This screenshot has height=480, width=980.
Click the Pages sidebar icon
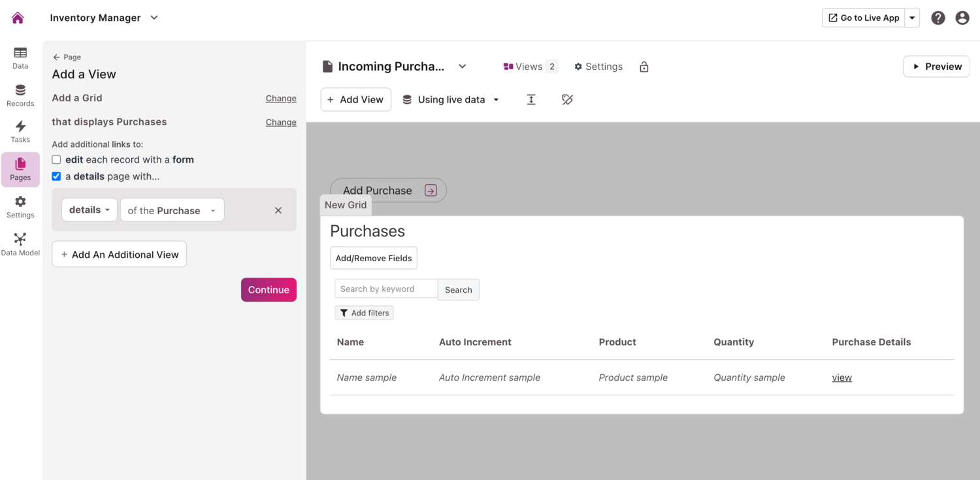20,168
